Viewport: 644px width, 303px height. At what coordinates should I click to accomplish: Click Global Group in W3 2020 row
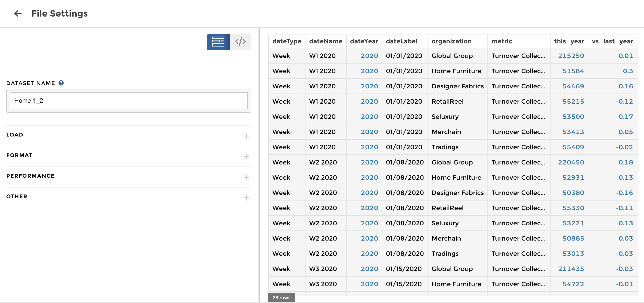(452, 269)
